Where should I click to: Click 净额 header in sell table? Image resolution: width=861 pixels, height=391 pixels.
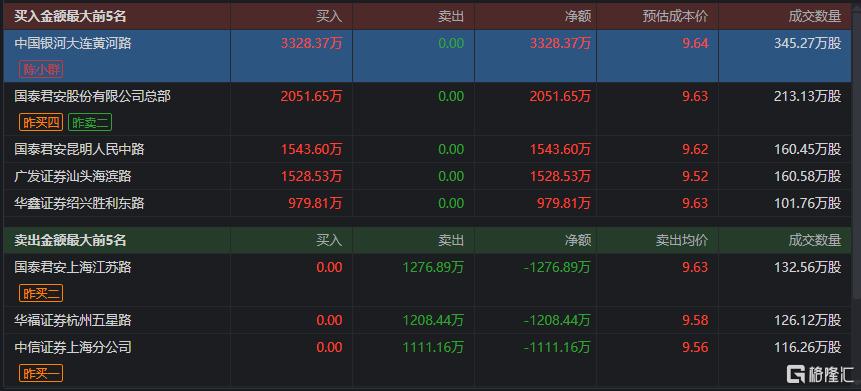(578, 240)
